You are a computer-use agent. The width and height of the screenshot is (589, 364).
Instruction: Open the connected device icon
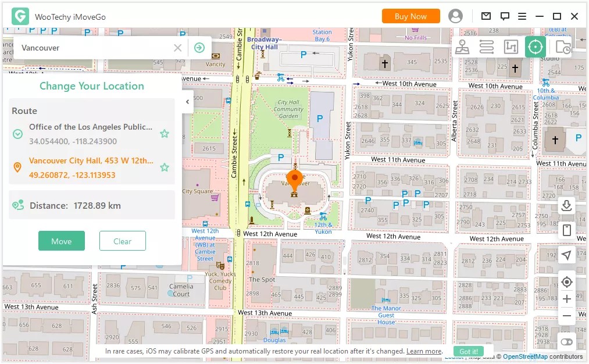coord(566,230)
